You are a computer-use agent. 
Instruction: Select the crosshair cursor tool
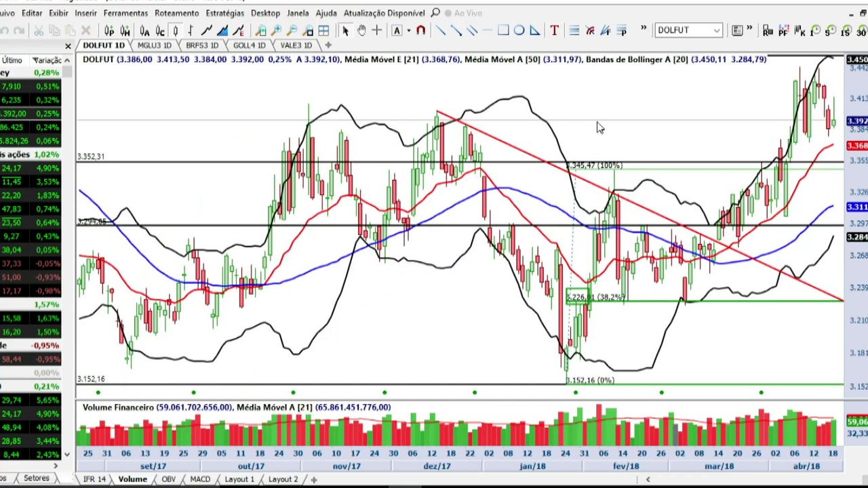pos(376,30)
